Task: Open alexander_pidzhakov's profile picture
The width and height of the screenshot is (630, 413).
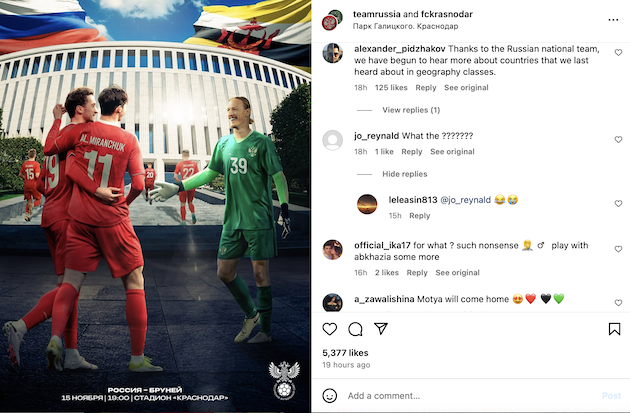Action: click(x=332, y=53)
